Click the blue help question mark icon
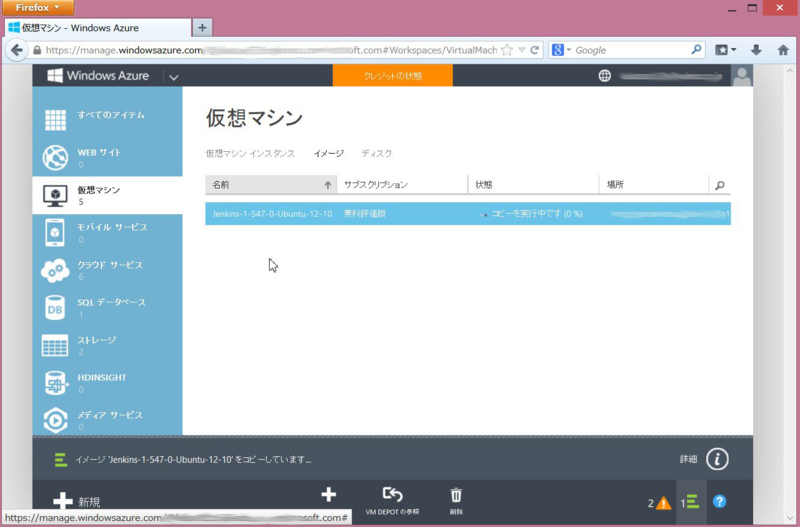Viewport: 800px width, 527px height. tap(719, 501)
